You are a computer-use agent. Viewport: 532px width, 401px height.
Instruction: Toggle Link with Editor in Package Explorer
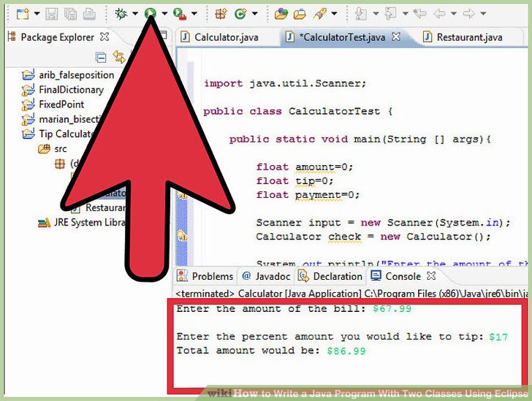[x=119, y=57]
